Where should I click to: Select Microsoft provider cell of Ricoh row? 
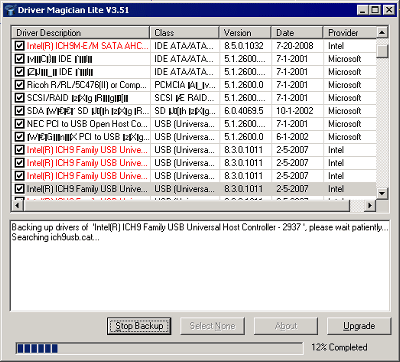pos(344,85)
